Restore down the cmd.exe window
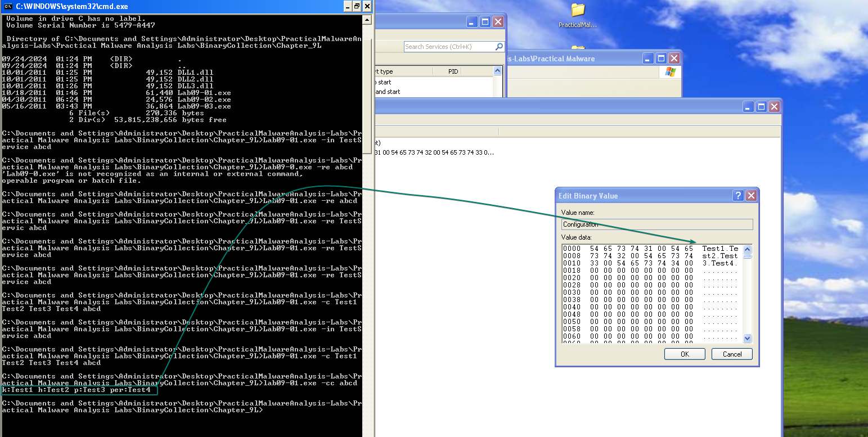Image resolution: width=868 pixels, height=437 pixels. 357,7
